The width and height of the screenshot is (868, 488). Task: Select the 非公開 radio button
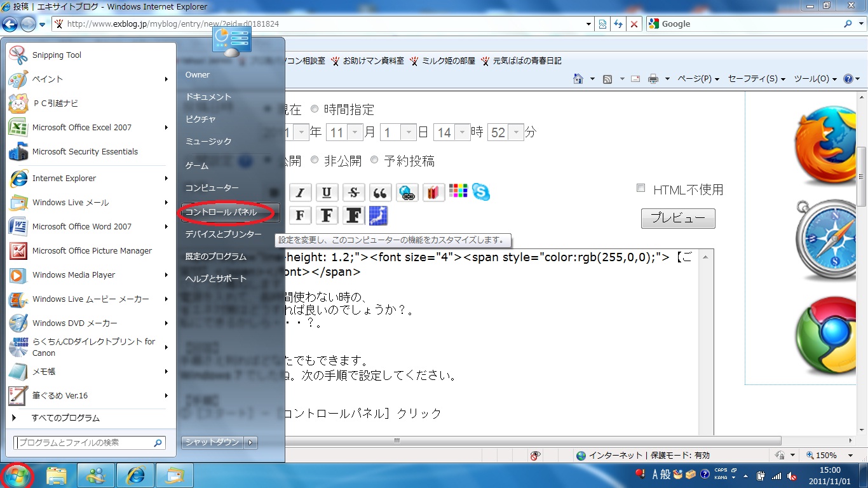click(315, 160)
